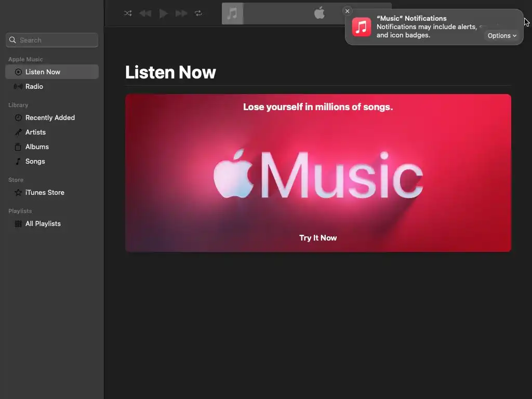Screen dimensions: 532x399
Task: Dismiss the Music Notifications banner
Action: 347,11
